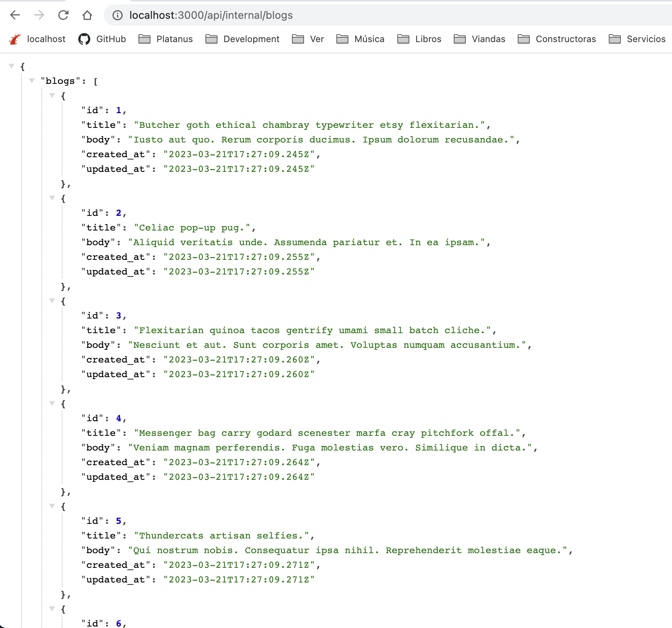Image resolution: width=672 pixels, height=628 pixels.
Task: Collapse the blog object with id 6
Action: click(52, 609)
